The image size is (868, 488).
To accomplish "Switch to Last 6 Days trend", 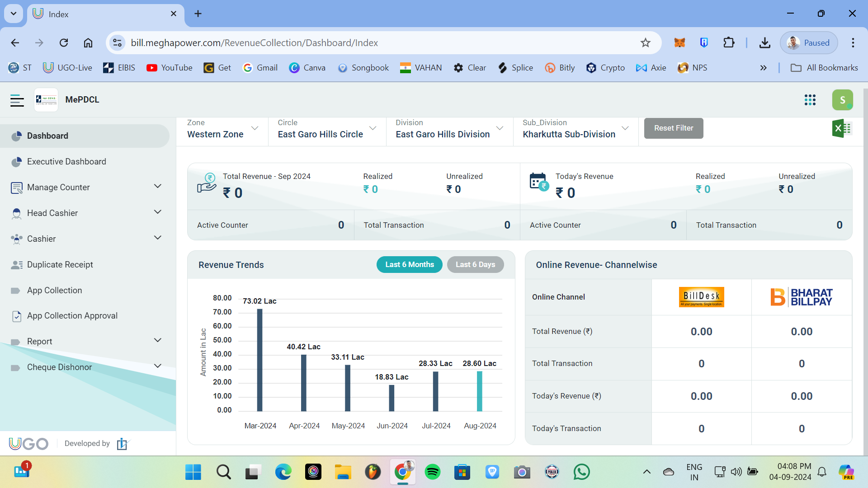I will (x=475, y=265).
